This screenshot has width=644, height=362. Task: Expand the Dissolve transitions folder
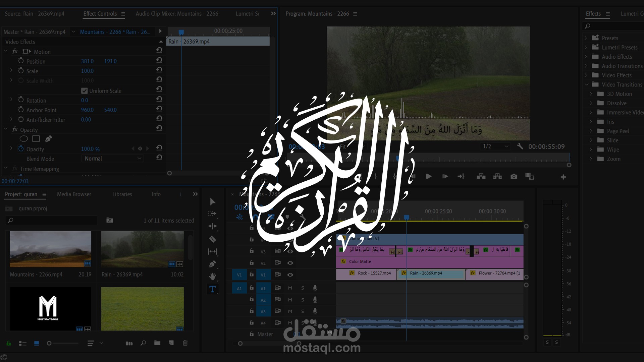tap(591, 103)
